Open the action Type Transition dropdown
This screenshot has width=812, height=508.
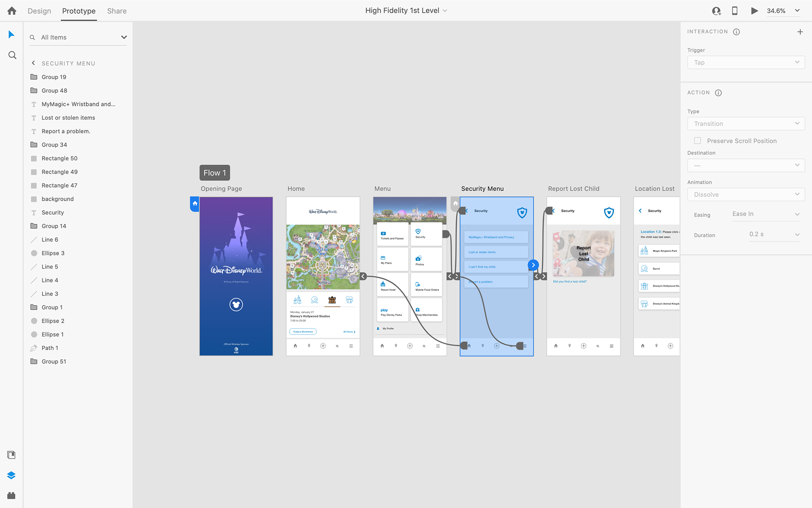746,124
